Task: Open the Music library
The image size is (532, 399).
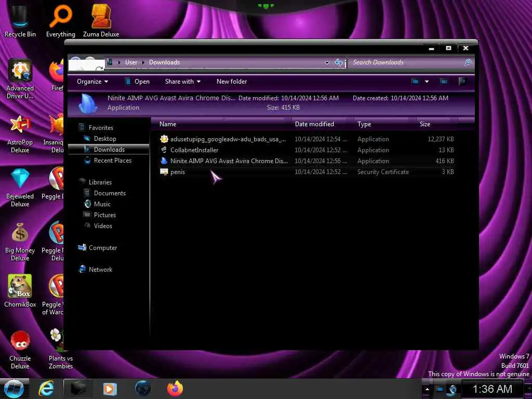Action: click(x=102, y=204)
